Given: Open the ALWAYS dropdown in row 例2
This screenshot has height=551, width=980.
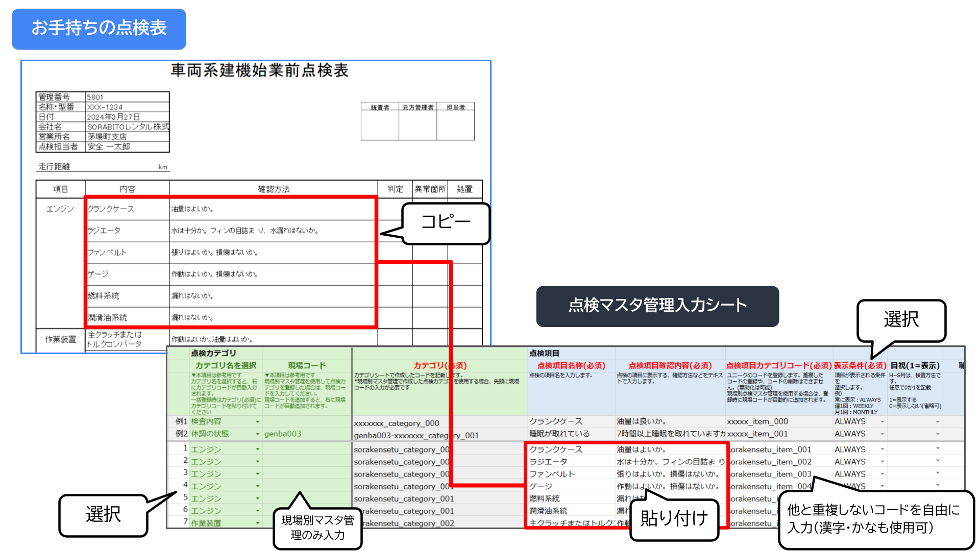Looking at the screenshot, I should click(883, 434).
